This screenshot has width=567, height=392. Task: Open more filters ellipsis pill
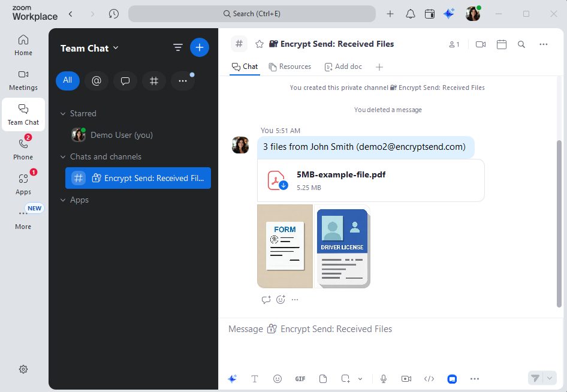tap(183, 80)
